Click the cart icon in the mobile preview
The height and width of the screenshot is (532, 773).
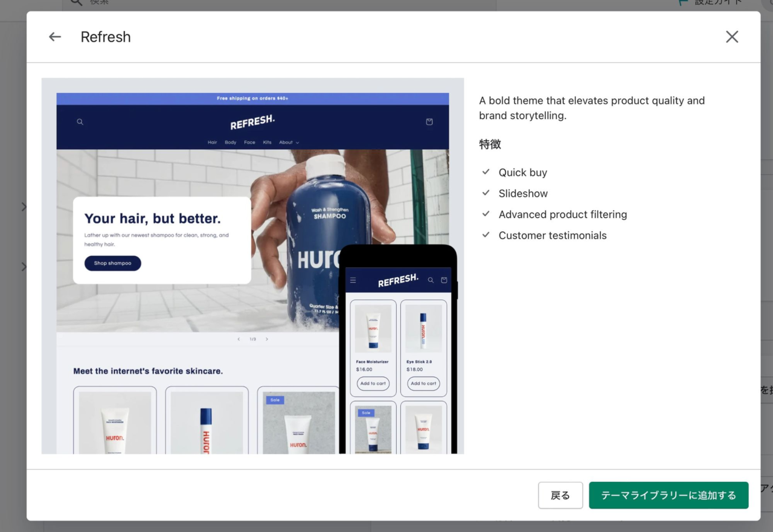(444, 280)
